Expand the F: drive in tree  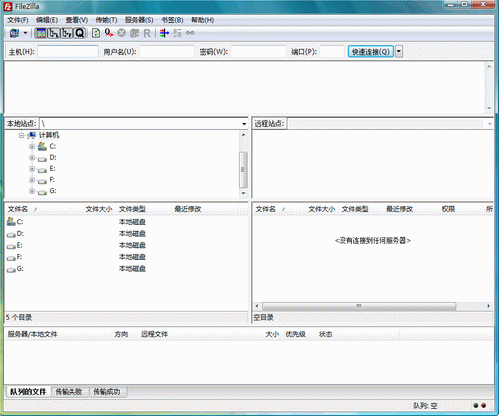coord(32,180)
